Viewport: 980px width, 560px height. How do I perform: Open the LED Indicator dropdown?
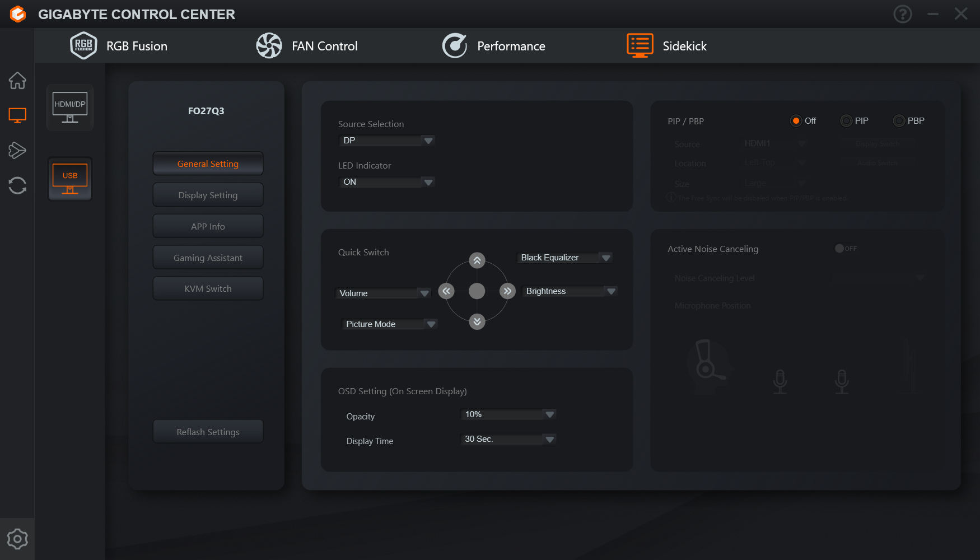pos(387,182)
